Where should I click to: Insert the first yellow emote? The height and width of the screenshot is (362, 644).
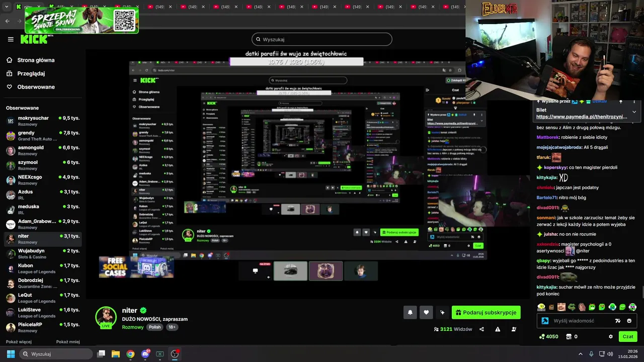click(x=541, y=307)
